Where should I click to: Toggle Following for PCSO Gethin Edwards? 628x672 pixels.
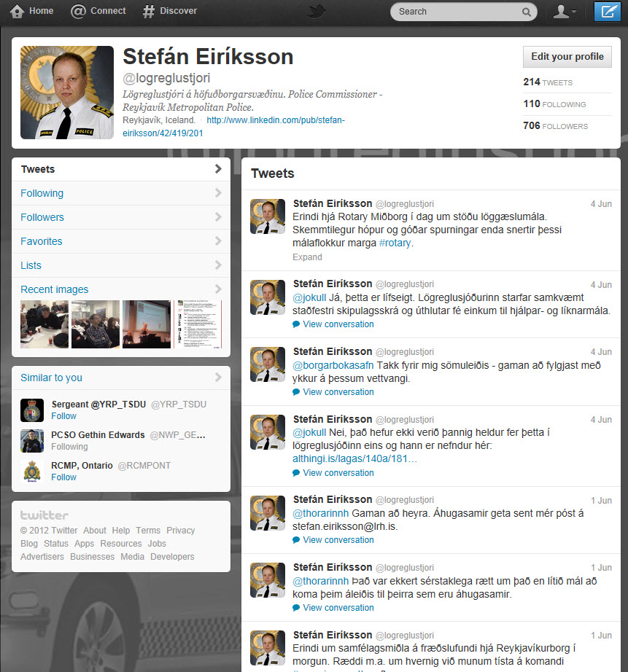coord(69,447)
